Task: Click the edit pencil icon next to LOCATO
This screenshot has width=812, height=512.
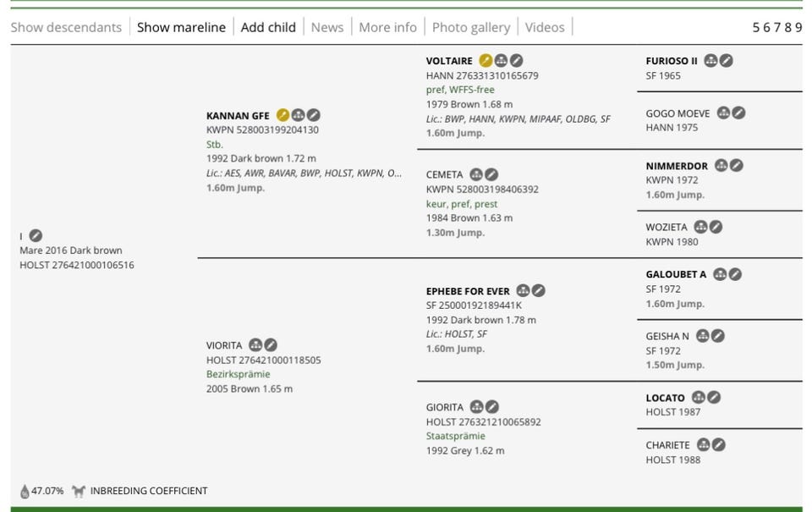Action: click(714, 398)
